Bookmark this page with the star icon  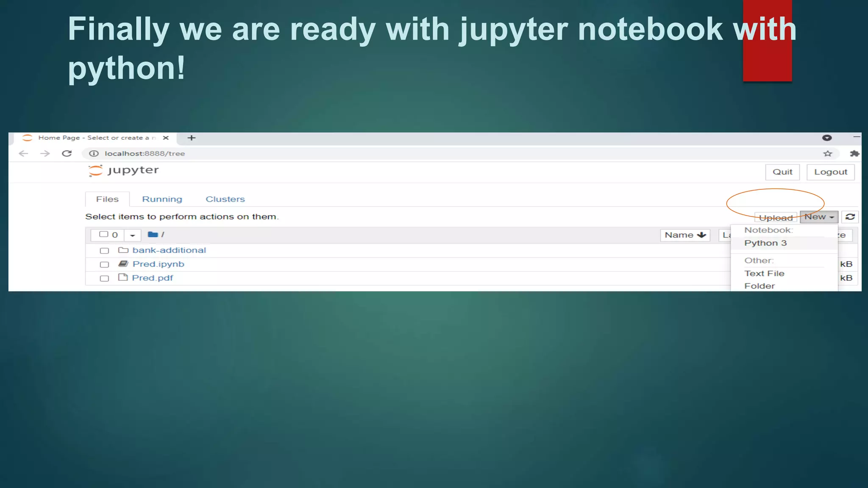coord(828,153)
